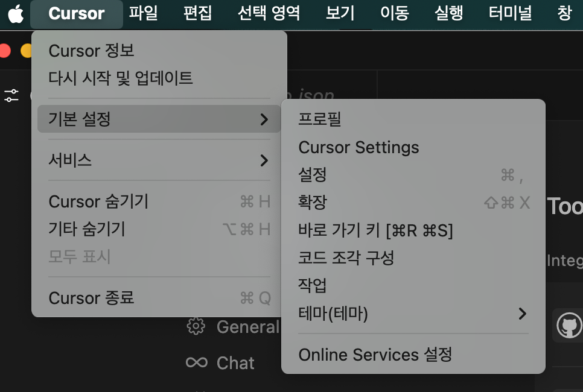The width and height of the screenshot is (583, 392).
Task: Open Cursor Settings from submenu
Action: [413, 147]
